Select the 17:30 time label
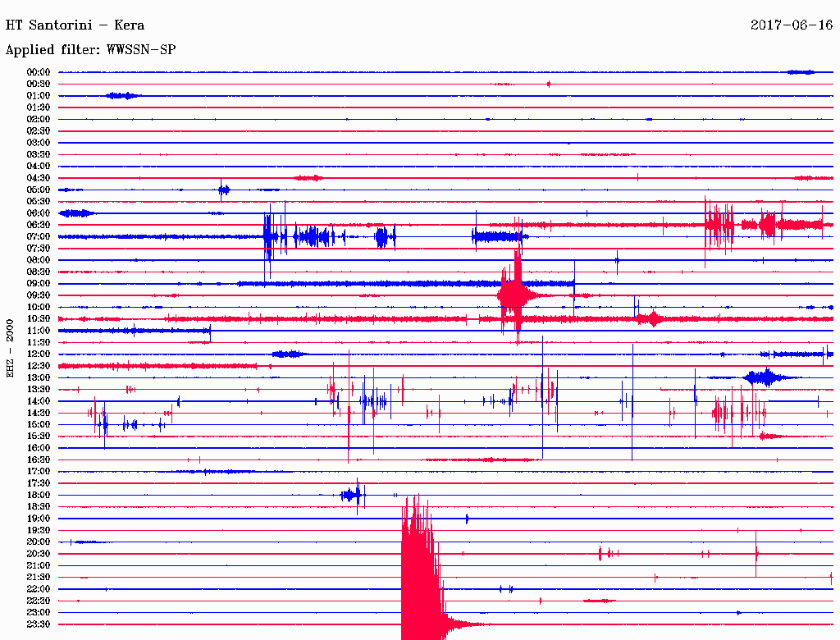This screenshot has width=840, height=640. (39, 483)
